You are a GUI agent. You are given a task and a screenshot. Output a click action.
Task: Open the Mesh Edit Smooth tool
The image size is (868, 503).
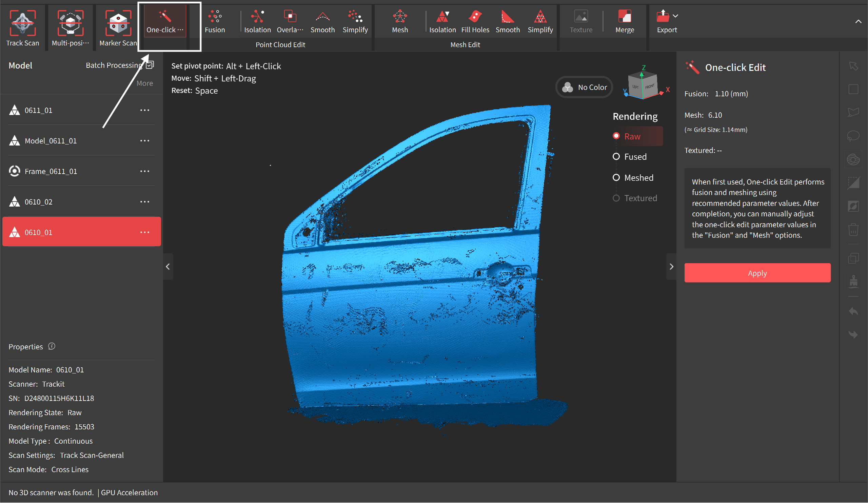[x=508, y=21]
